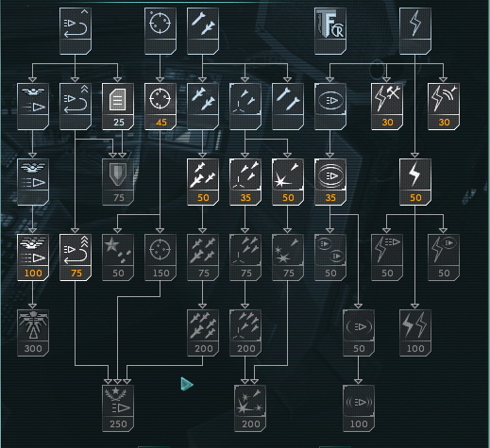Select the shield skill costing 75
This screenshot has width=490, height=448.
pos(118,182)
